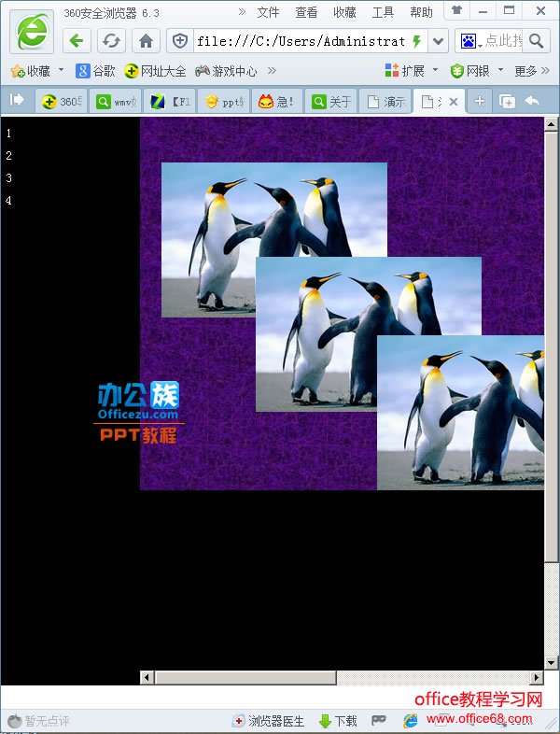560x734 pixels.
Task: Click the address bar URL field
Action: [x=301, y=41]
